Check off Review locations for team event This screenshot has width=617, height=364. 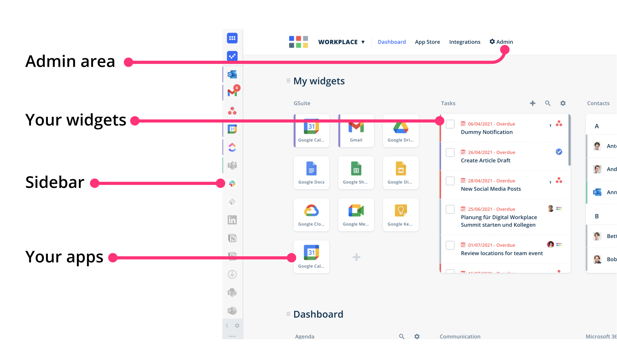(450, 245)
